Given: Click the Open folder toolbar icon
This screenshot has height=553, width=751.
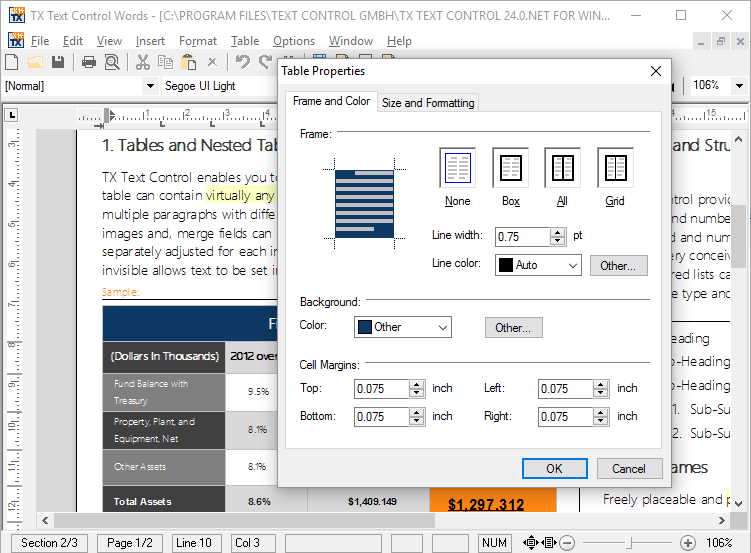Looking at the screenshot, I should click(x=36, y=62).
